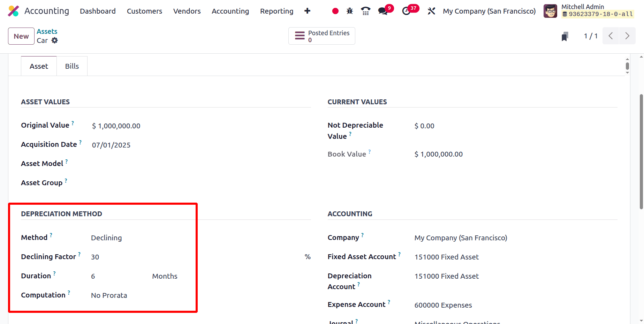The height and width of the screenshot is (324, 644).
Task: Click the Odoo Accounting logo
Action: point(13,10)
